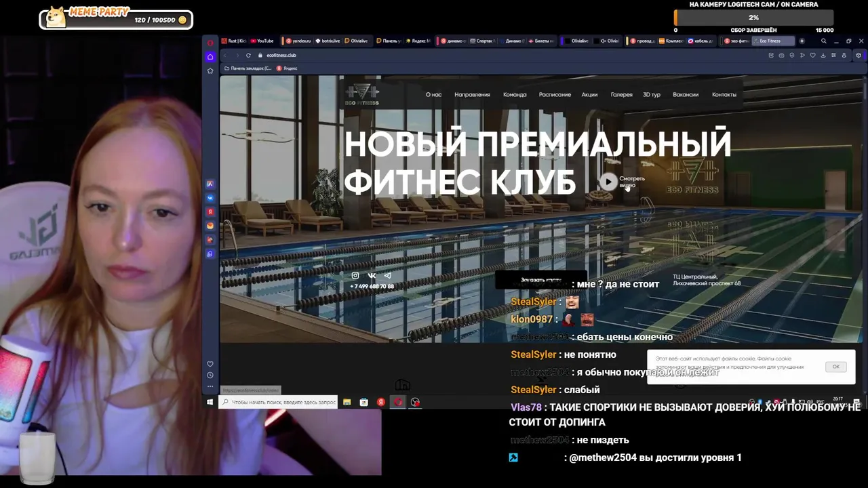Switch to the yandex.ru browser tab

pos(298,41)
